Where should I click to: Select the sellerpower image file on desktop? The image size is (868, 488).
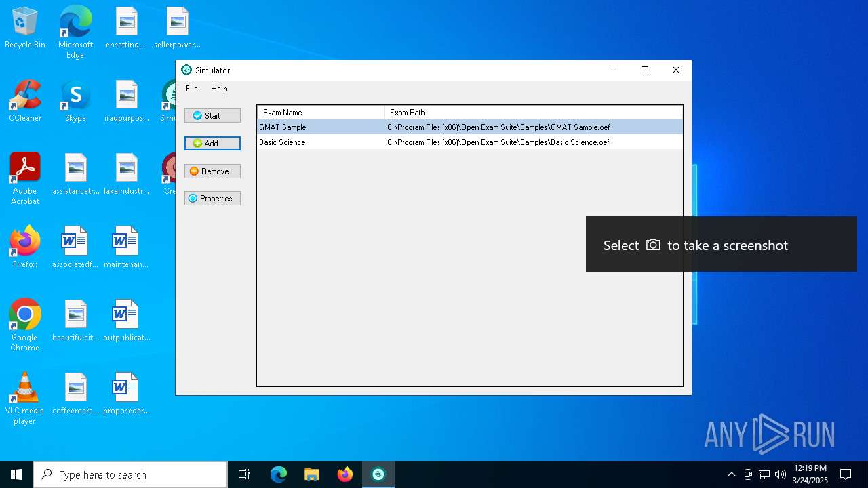coord(178,28)
